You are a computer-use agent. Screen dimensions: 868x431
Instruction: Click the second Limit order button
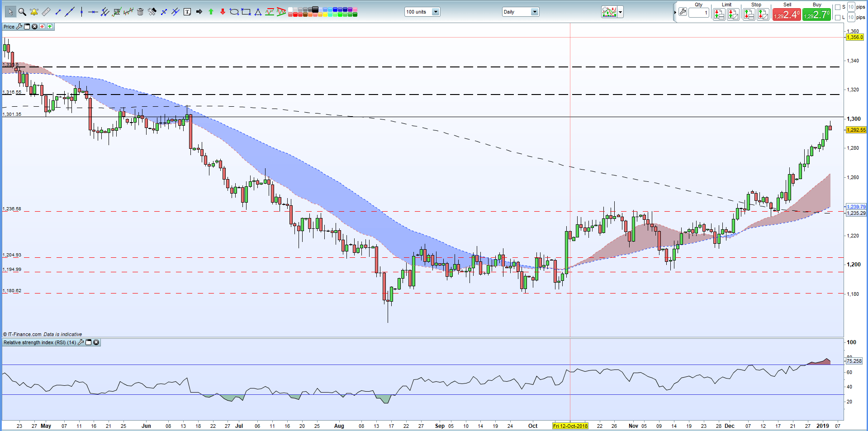[x=733, y=14]
